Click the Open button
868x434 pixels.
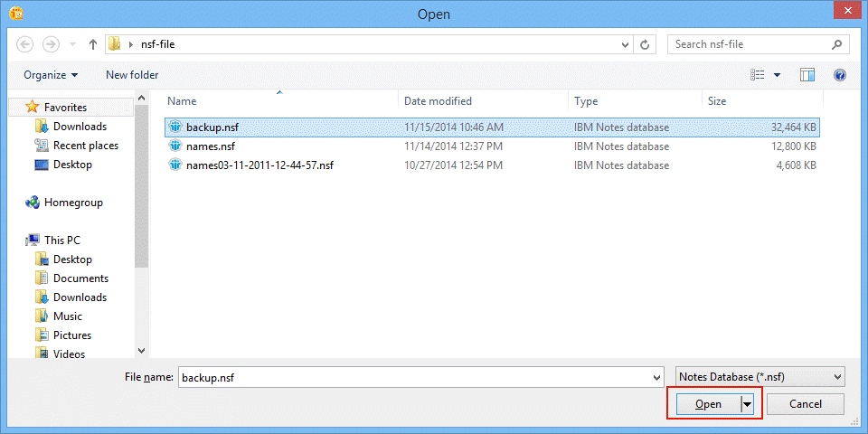click(x=708, y=404)
